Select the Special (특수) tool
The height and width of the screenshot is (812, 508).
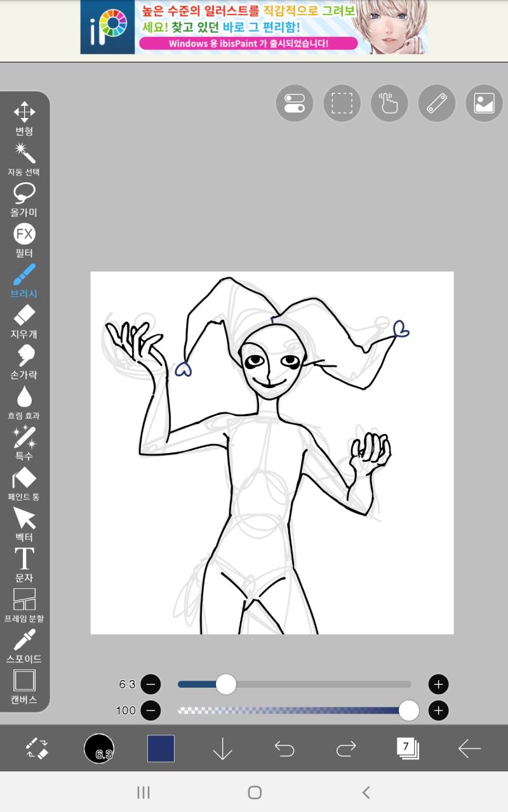24,444
